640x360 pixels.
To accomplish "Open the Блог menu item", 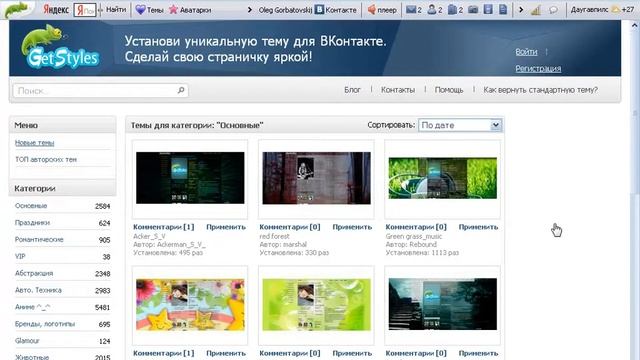I will click(x=352, y=90).
